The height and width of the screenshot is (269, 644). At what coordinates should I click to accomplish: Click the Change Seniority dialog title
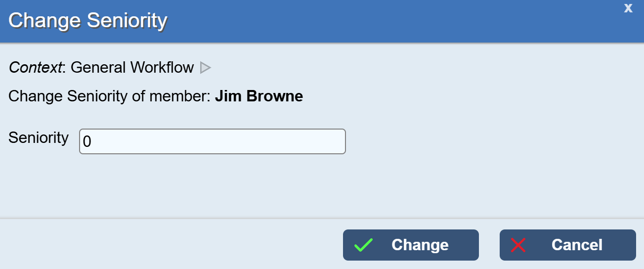point(87,21)
